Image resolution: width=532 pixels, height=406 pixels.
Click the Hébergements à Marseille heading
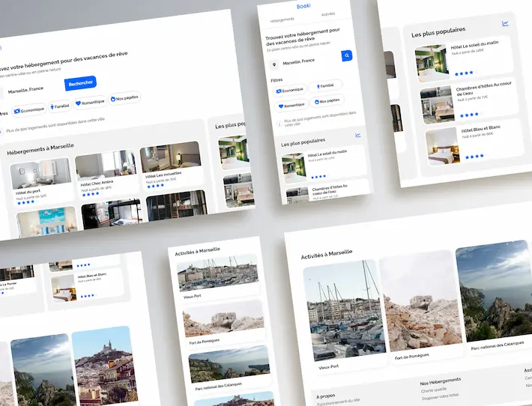(40, 149)
